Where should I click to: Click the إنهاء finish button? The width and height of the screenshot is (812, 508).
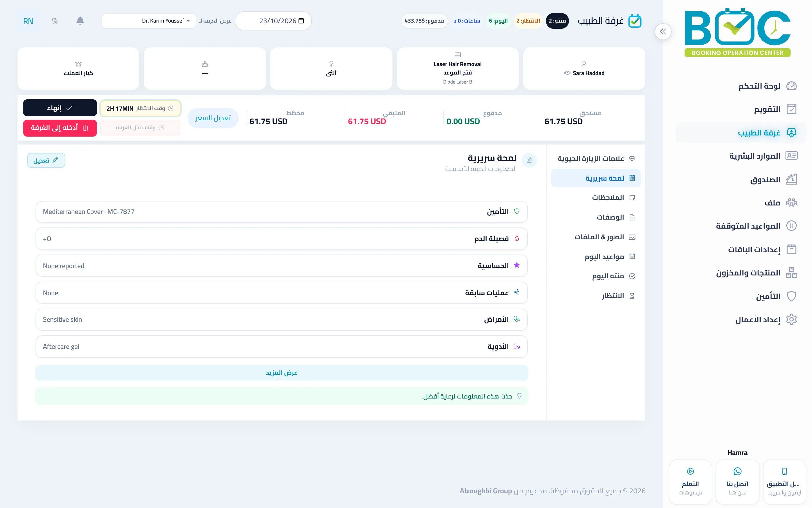point(60,108)
